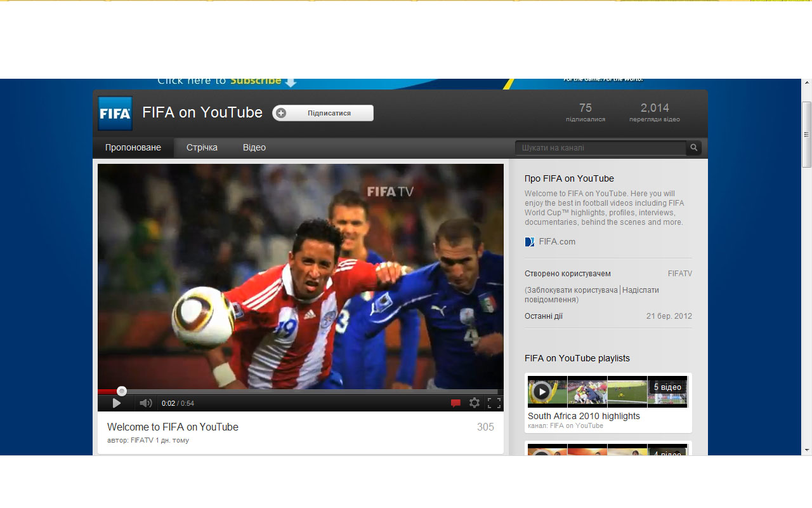Click the FIFA channel logo

[x=115, y=114]
